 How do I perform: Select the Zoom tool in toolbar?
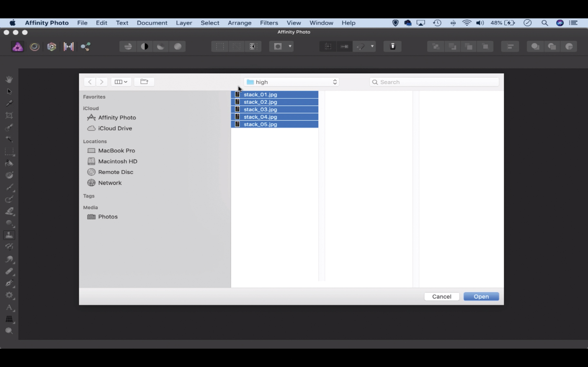tap(9, 331)
